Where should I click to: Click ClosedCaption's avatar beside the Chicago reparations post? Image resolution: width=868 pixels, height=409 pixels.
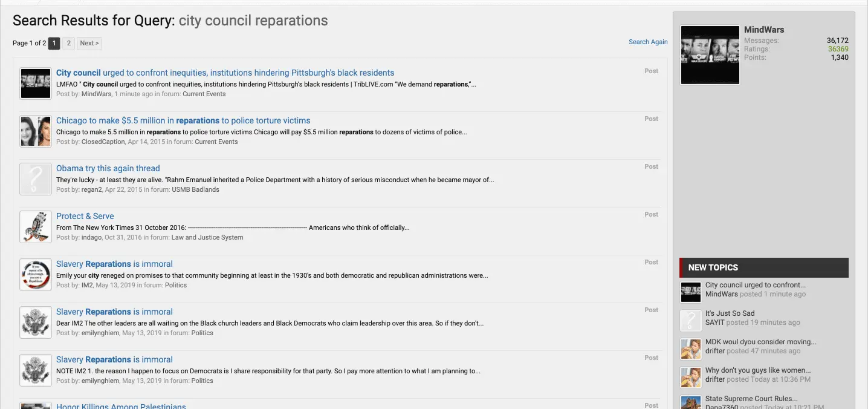[36, 131]
